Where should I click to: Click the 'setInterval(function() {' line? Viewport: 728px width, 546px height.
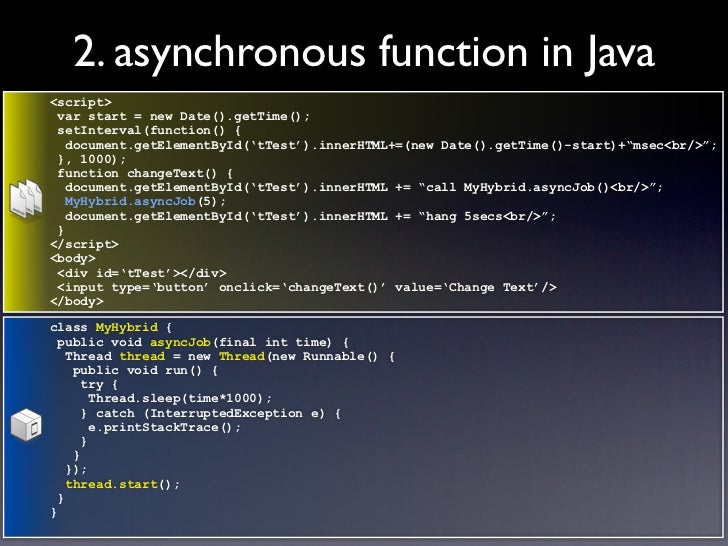[x=149, y=130]
